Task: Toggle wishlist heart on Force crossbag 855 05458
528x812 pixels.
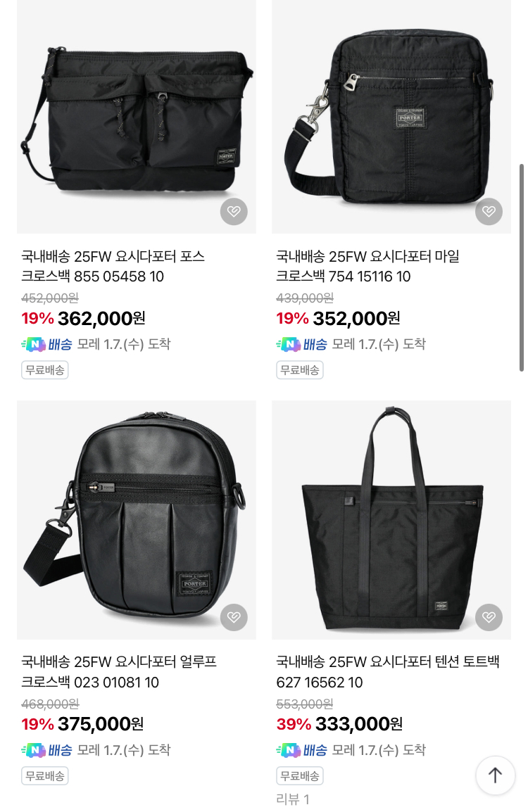Action: pyautogui.click(x=234, y=211)
